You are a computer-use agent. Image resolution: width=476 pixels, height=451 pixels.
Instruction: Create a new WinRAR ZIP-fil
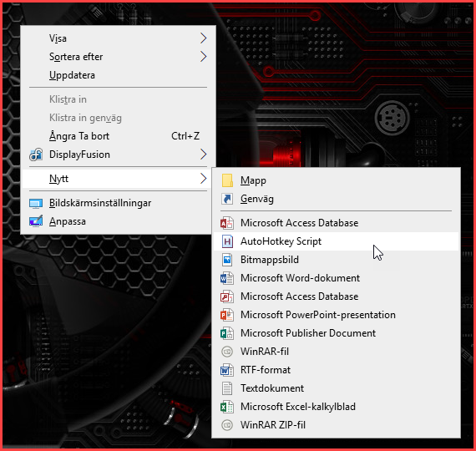pyautogui.click(x=336, y=425)
